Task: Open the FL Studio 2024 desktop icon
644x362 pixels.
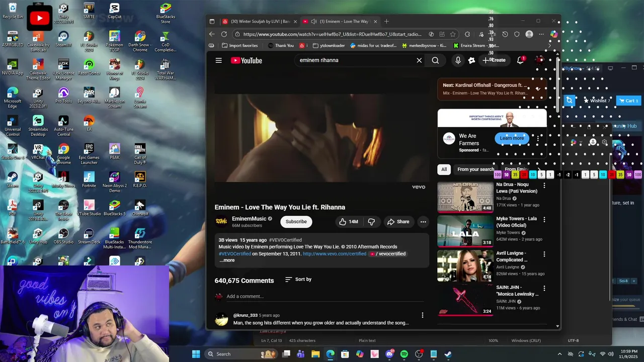Action: [x=89, y=41]
